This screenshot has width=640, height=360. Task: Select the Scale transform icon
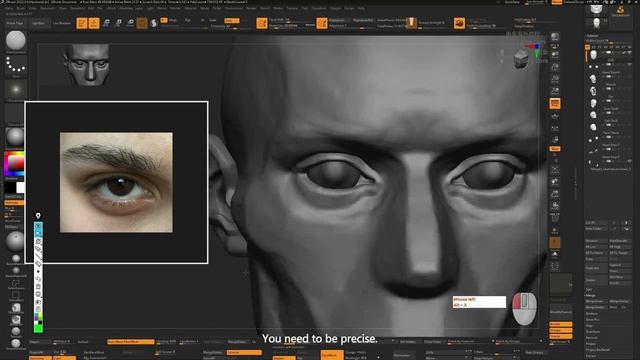point(118,23)
